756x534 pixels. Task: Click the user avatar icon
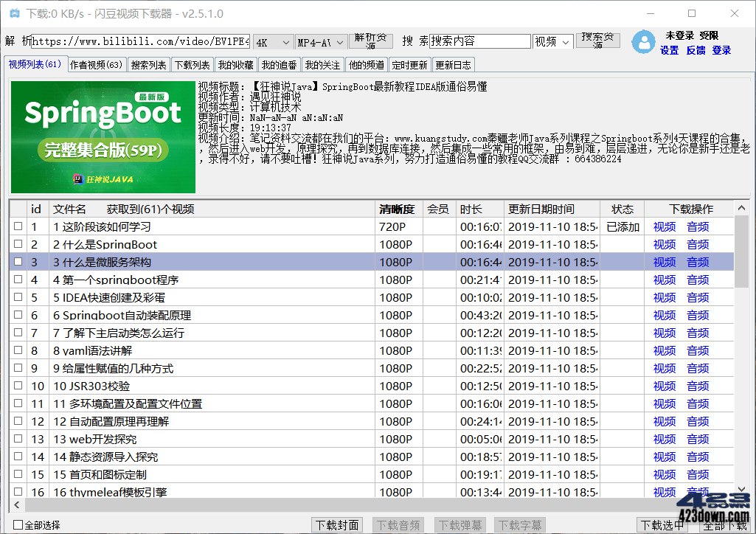[x=642, y=43]
